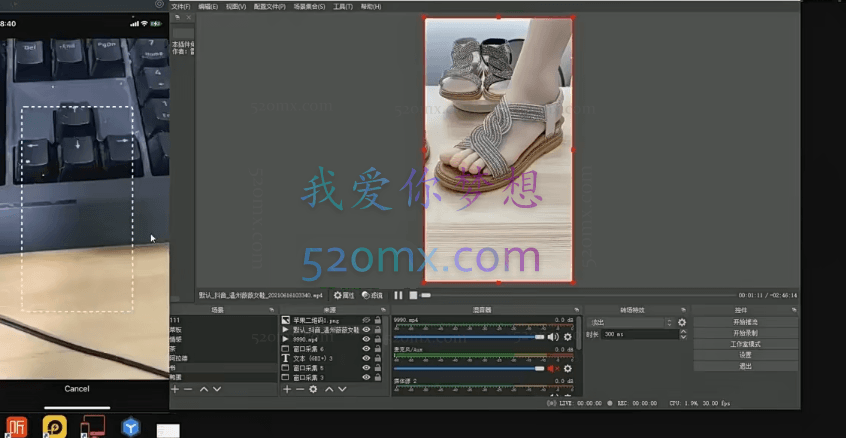This screenshot has height=438, width=846.
Task: Hide the 9990.mp4 source via eye icon
Action: point(366,339)
